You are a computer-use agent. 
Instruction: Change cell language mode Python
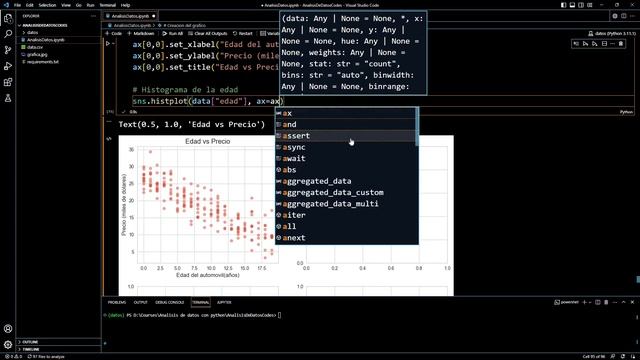click(626, 112)
